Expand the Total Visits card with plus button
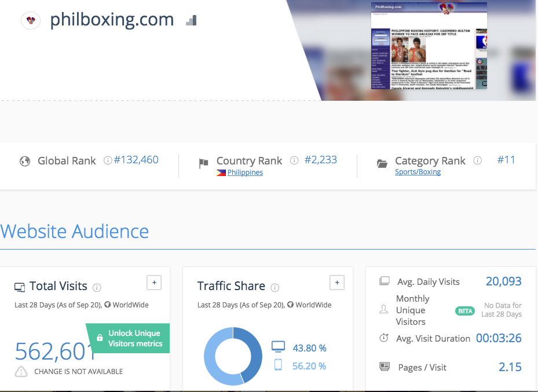Viewport: 538px width, 392px height. 154,283
